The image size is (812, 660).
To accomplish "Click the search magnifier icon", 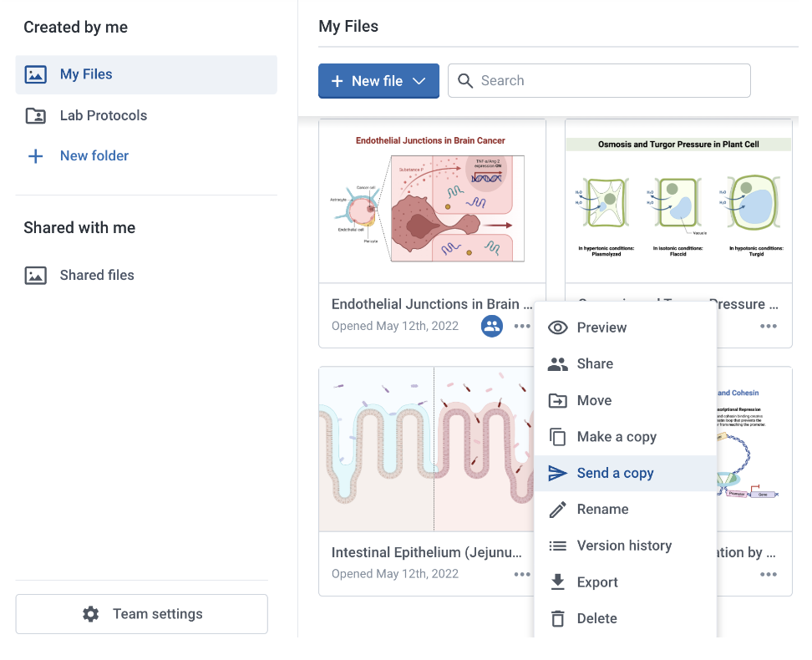I will click(465, 81).
